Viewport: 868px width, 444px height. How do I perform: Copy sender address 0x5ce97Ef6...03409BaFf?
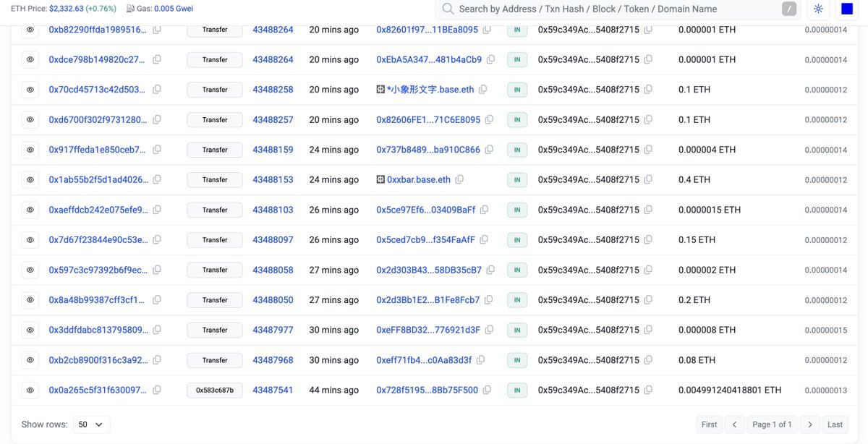(485, 210)
